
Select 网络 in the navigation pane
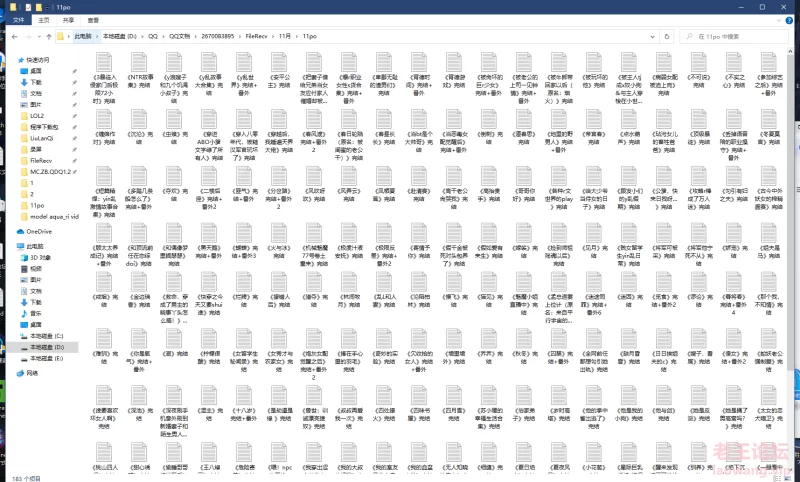click(x=32, y=373)
